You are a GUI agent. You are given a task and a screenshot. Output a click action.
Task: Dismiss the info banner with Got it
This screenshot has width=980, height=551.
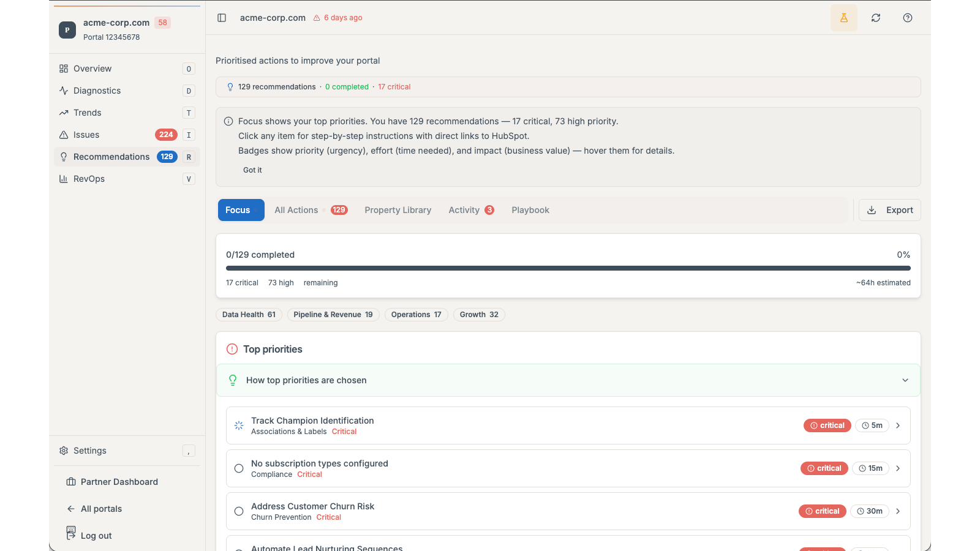pyautogui.click(x=252, y=170)
